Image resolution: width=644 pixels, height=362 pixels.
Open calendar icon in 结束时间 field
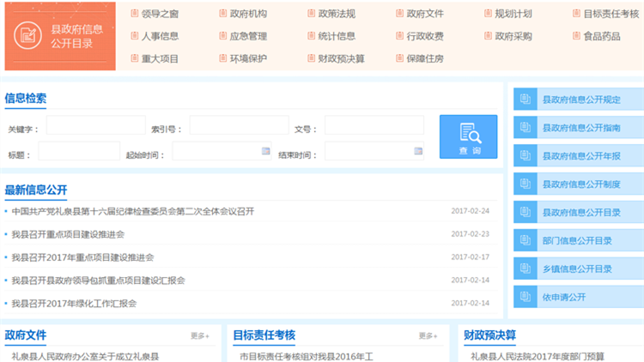[417, 152]
